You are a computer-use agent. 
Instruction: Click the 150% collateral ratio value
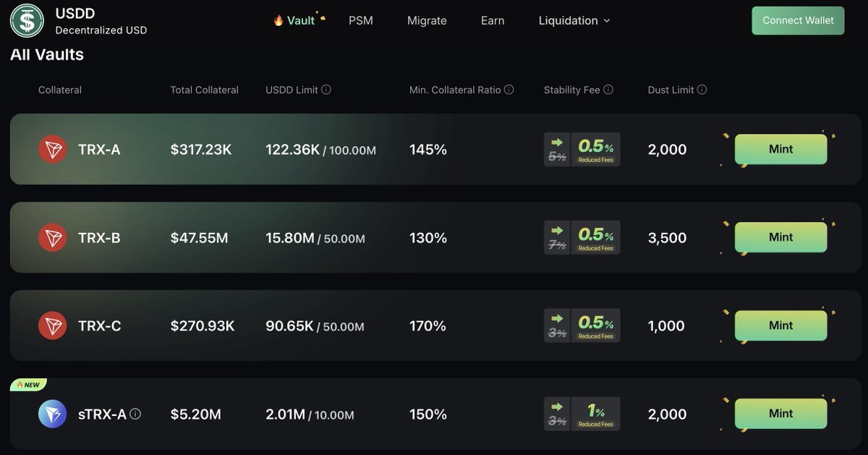[x=428, y=414]
